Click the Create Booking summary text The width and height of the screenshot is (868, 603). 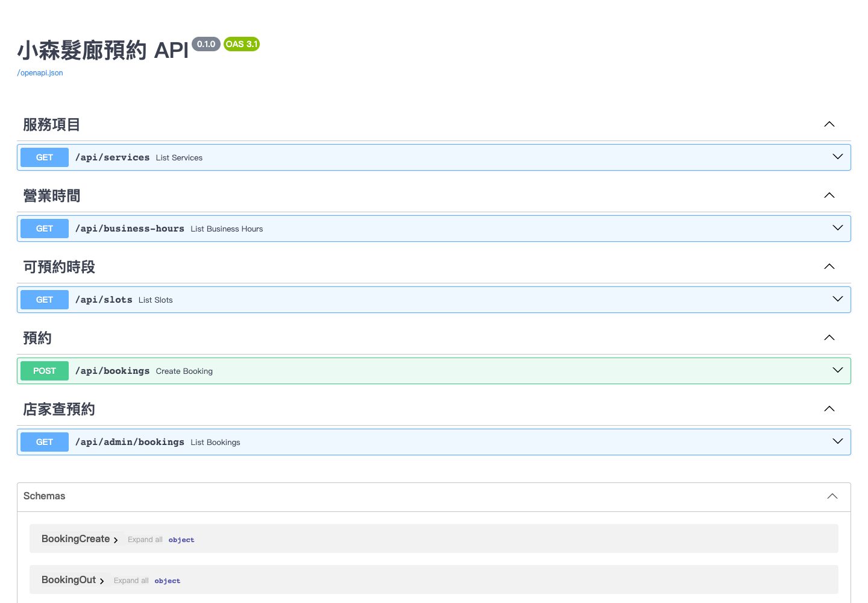pos(184,371)
